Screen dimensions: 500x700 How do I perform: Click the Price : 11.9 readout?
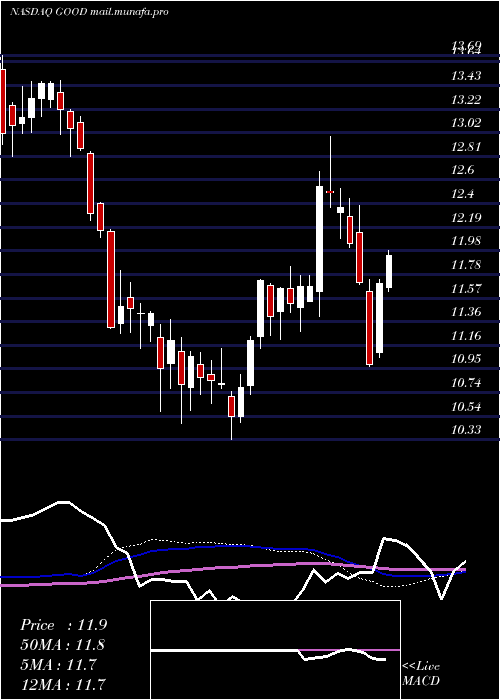coord(63,625)
